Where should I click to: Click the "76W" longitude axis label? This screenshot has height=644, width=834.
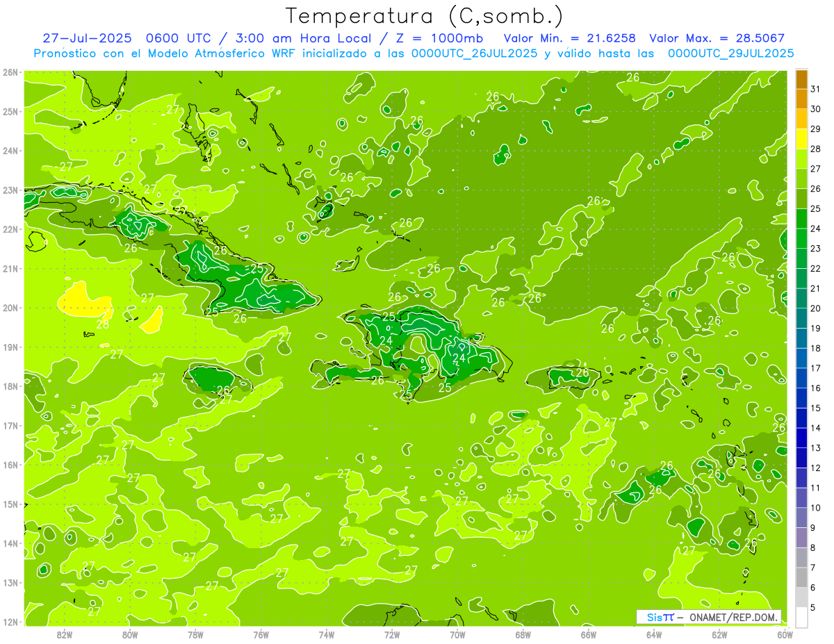261,634
